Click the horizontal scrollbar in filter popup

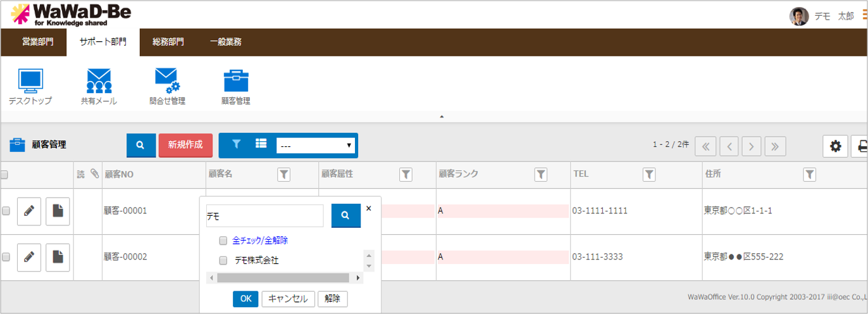pos(283,278)
